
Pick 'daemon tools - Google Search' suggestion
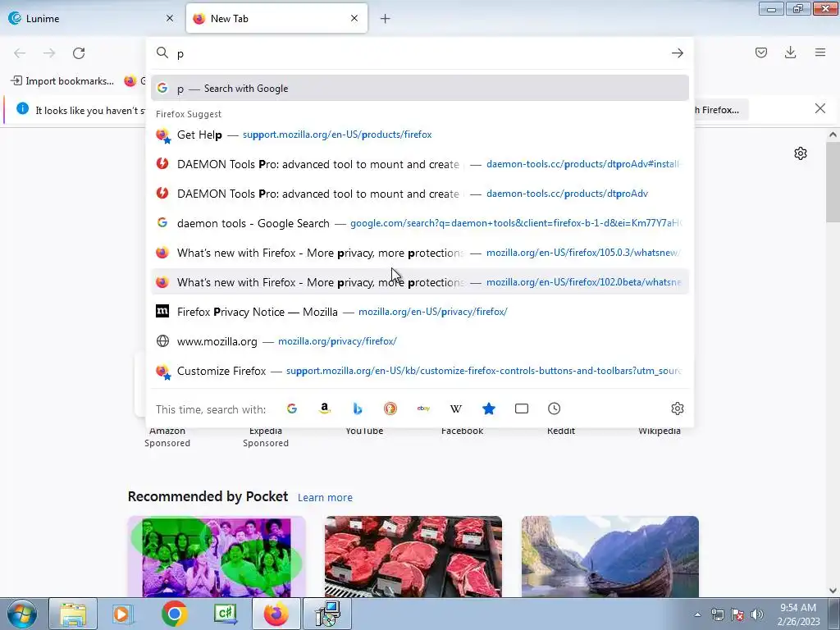coord(419,223)
